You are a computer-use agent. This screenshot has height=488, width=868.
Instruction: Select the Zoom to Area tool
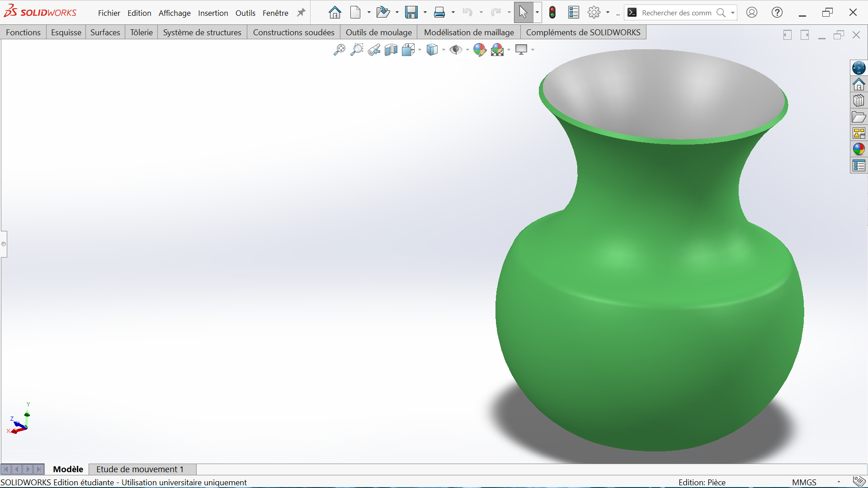tap(357, 50)
